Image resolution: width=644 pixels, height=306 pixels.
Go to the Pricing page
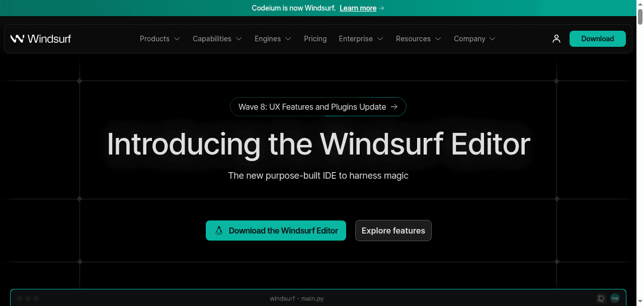pyautogui.click(x=315, y=39)
